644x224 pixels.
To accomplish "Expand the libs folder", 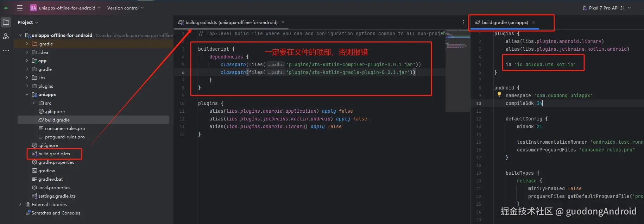I will pyautogui.click(x=27, y=77).
